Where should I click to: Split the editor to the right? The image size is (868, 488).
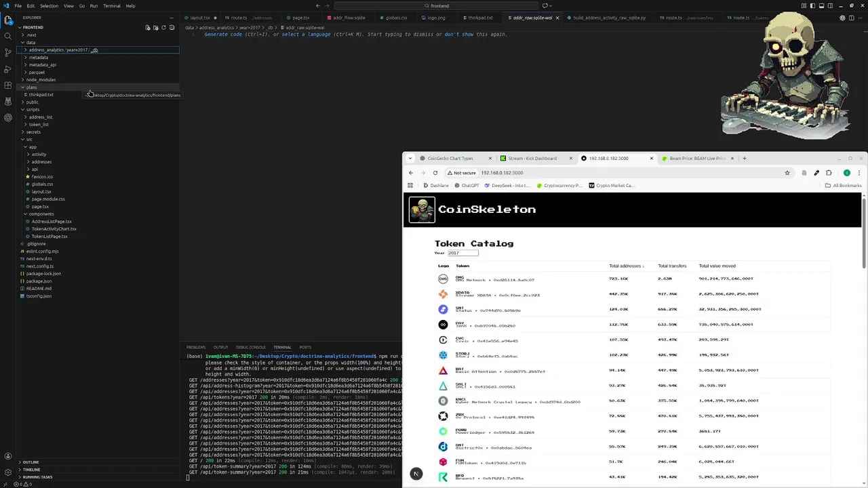coord(852,18)
